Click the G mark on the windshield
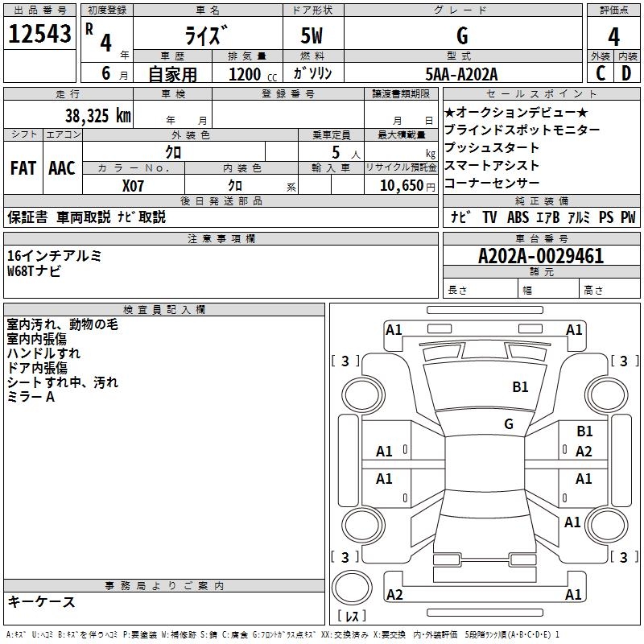 pyautogui.click(x=509, y=424)
